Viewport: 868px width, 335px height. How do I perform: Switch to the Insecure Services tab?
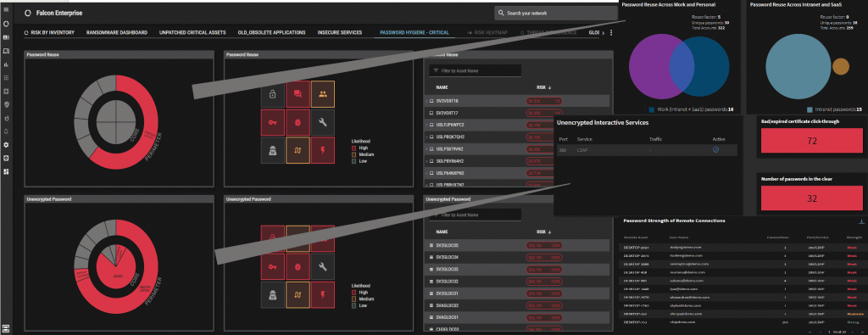pyautogui.click(x=340, y=33)
